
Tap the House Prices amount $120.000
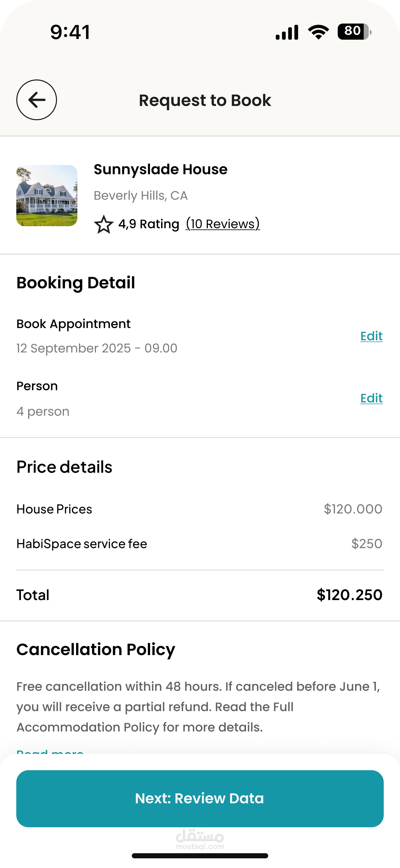point(353,509)
